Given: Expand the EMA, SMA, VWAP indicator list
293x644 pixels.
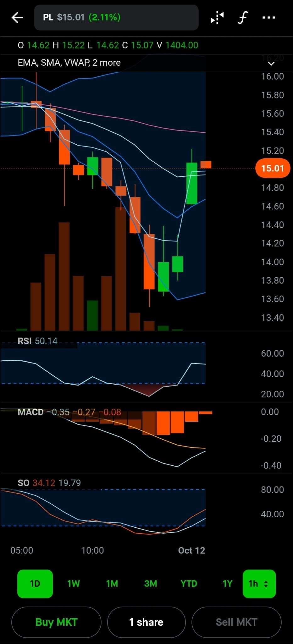Looking at the screenshot, I should click(271, 63).
